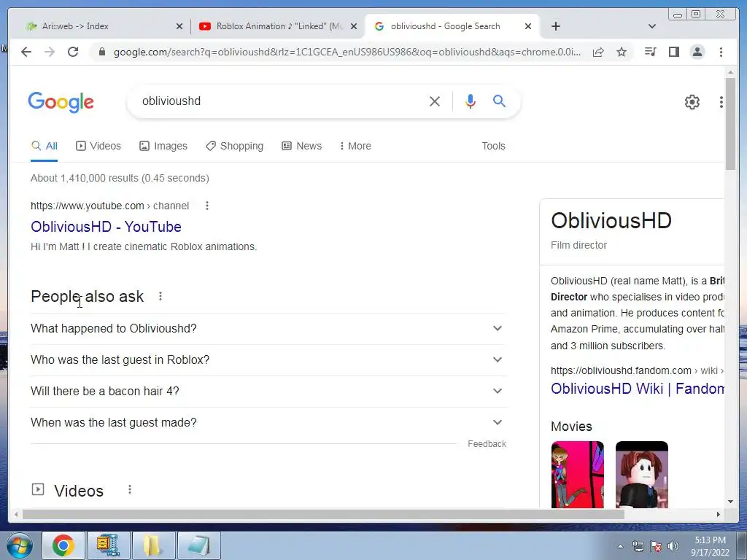
Task: Toggle the Chrome side panel icon
Action: coord(673,52)
